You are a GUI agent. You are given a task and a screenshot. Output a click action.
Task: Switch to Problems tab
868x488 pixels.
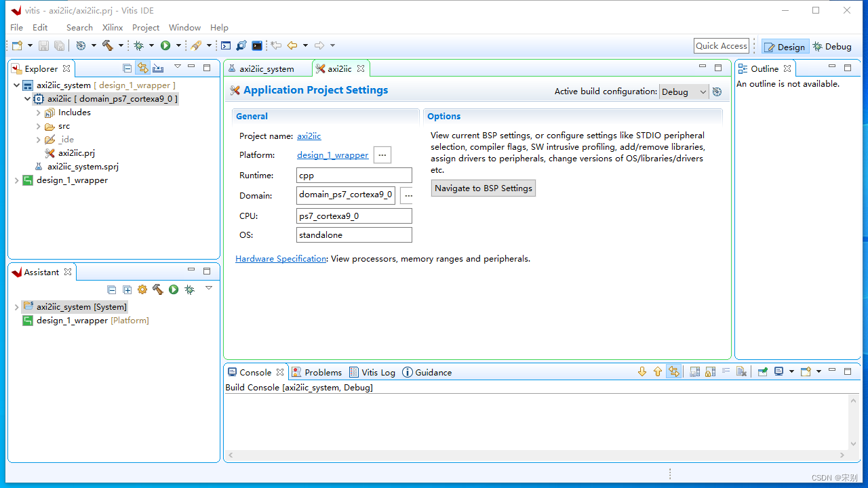tap(317, 372)
